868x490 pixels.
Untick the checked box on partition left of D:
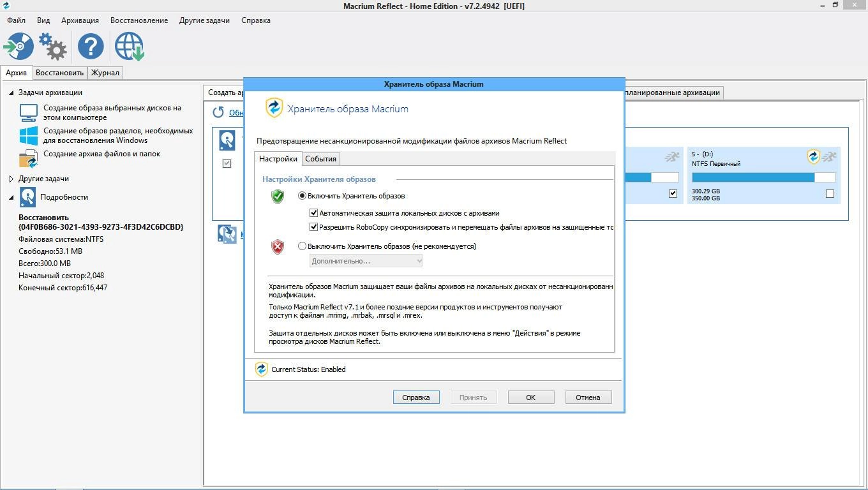pyautogui.click(x=673, y=193)
